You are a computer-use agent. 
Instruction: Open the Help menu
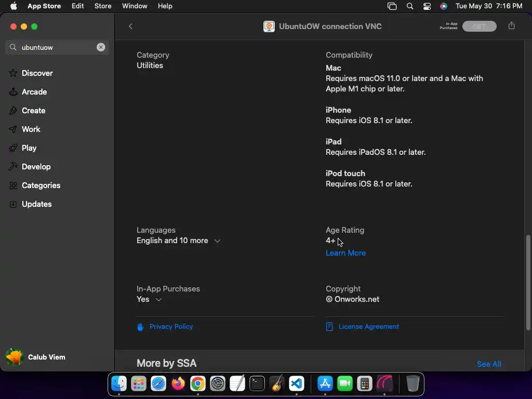point(165,6)
